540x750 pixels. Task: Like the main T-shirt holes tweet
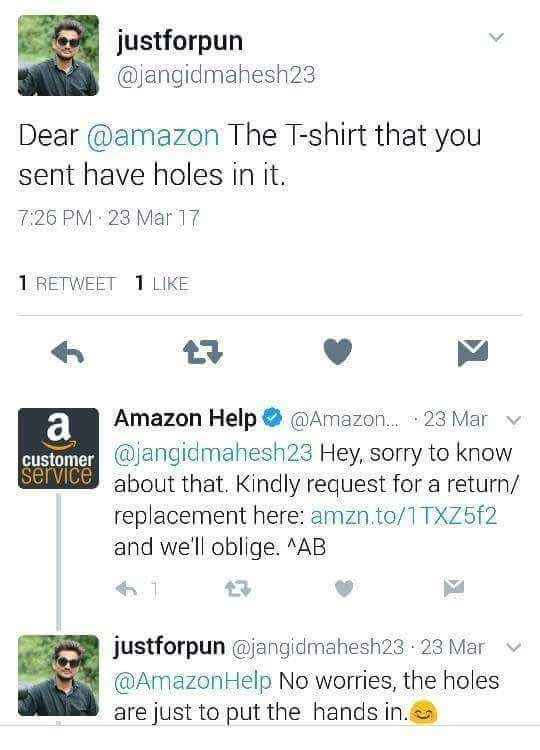pyautogui.click(x=338, y=352)
